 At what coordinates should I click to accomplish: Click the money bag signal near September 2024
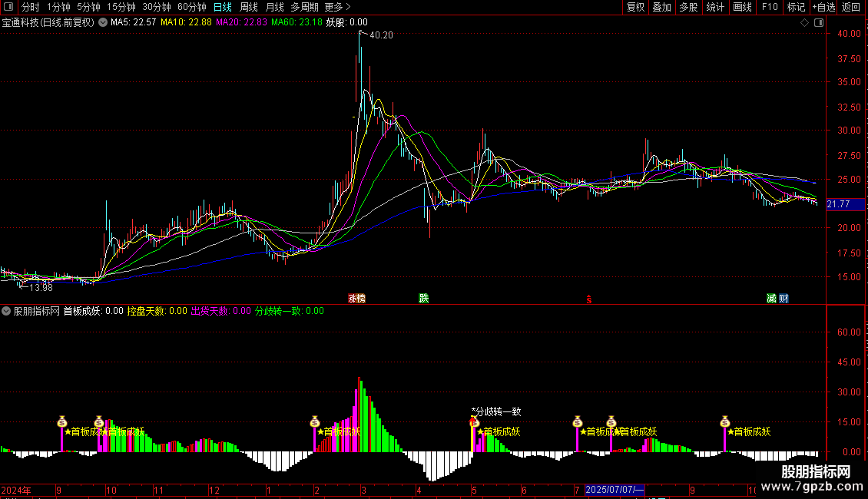tap(62, 422)
